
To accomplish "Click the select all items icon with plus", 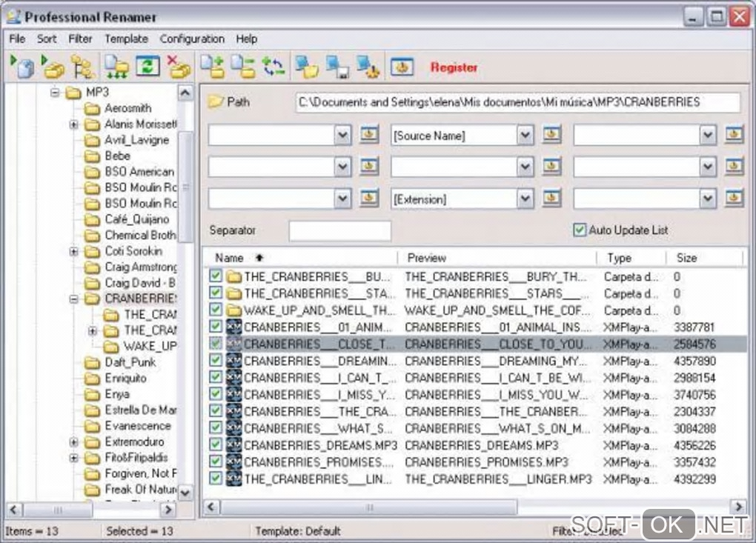I will pyautogui.click(x=213, y=67).
